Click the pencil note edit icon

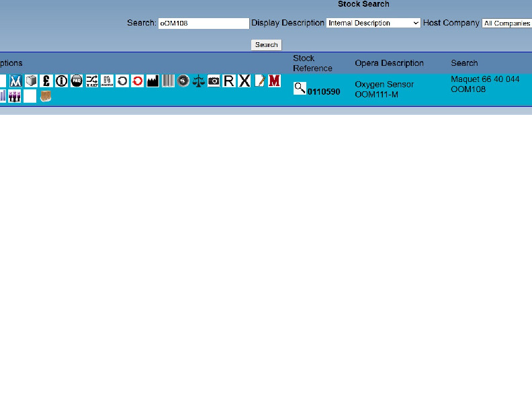(259, 81)
